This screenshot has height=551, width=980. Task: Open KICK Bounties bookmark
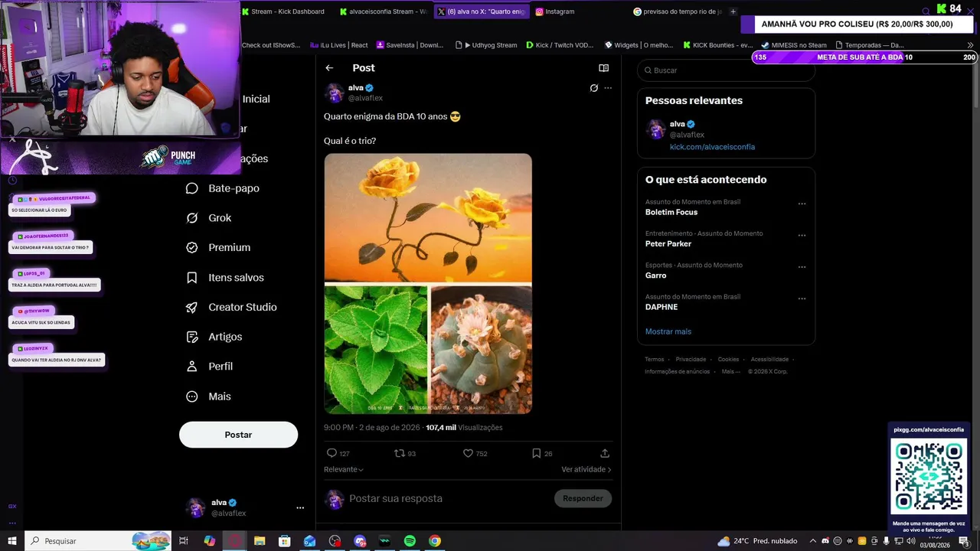click(x=718, y=45)
